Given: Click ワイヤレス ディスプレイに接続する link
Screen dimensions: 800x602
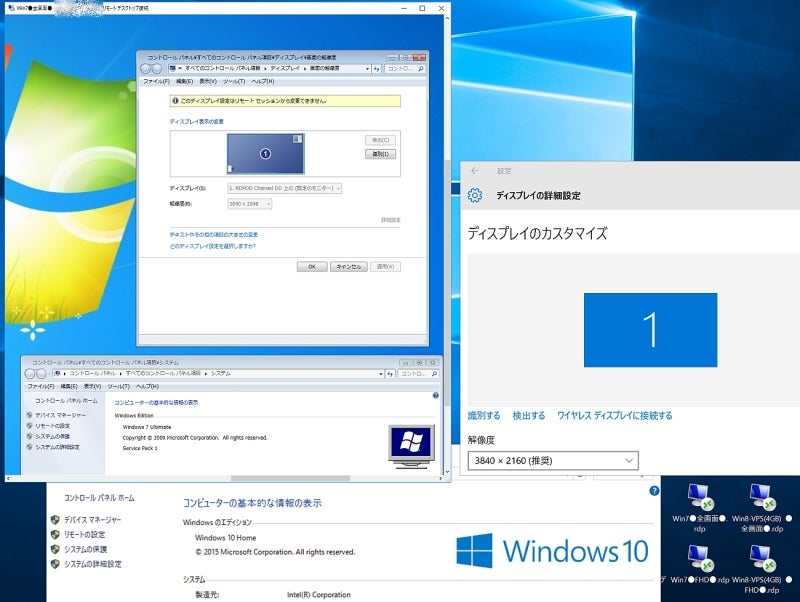Looking at the screenshot, I should click(614, 416).
